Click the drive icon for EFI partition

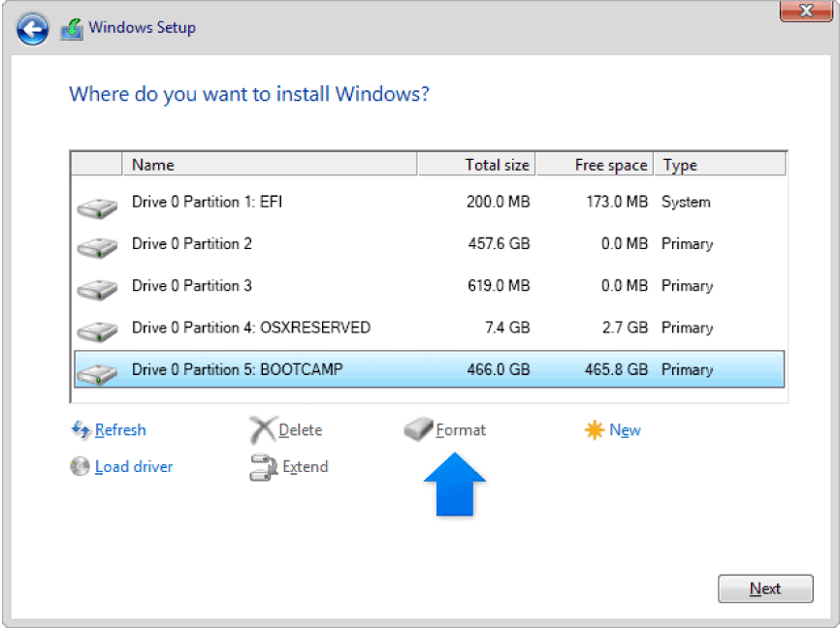tap(97, 204)
